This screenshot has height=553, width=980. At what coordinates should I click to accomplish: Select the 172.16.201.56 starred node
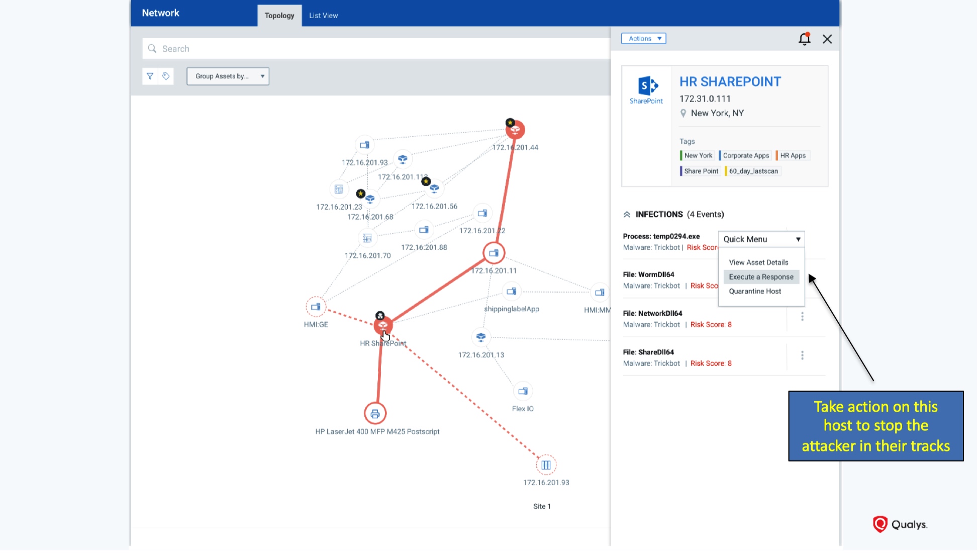coord(434,189)
